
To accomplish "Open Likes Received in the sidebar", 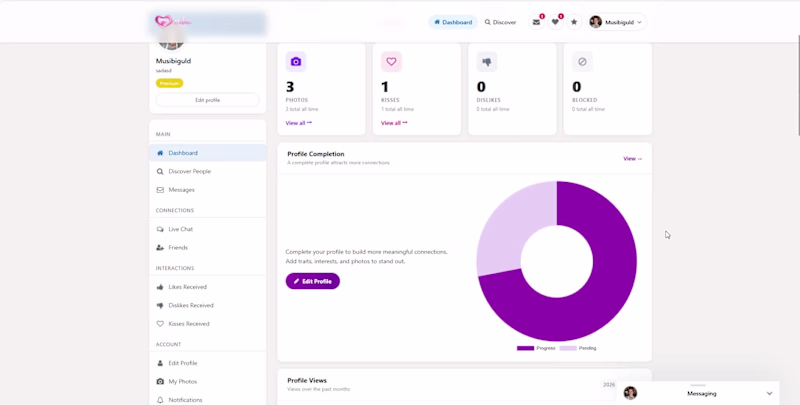I will 208,287.
